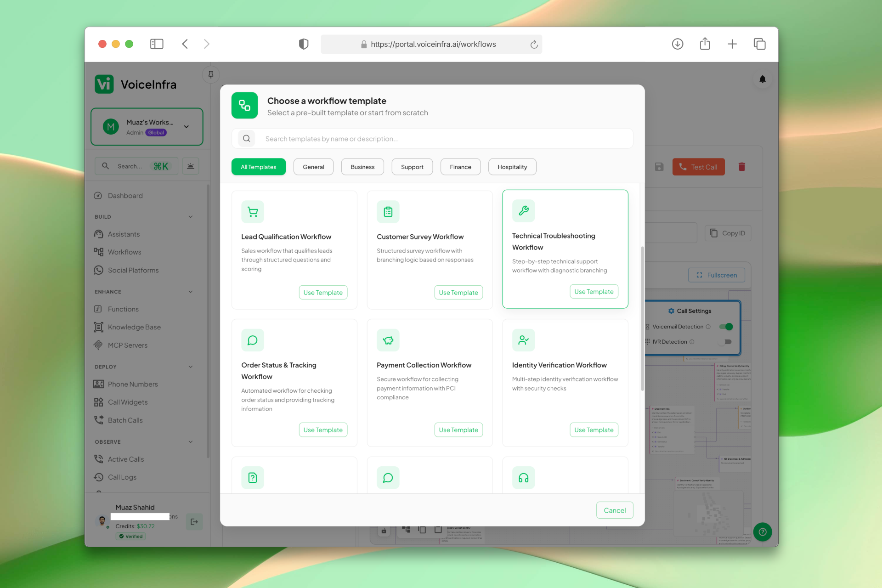
Task: Select the Support filter tab
Action: [412, 167]
